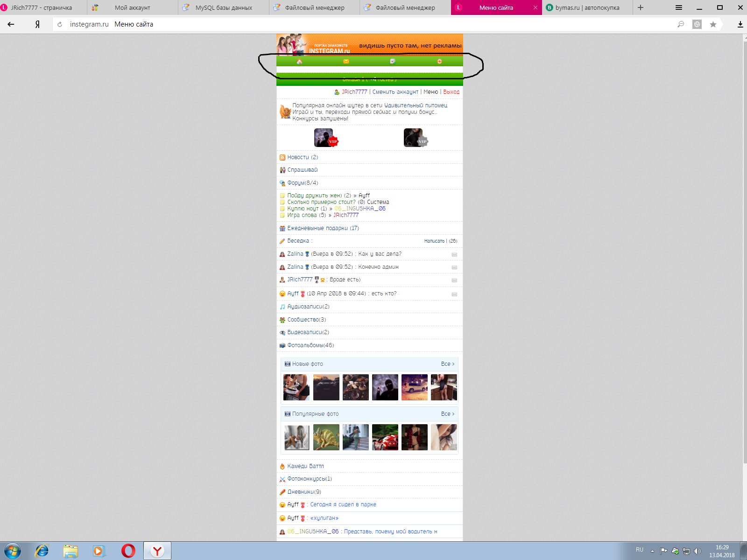Reload the page with the address bar refresh icon
This screenshot has height=560, width=747.
pyautogui.click(x=60, y=24)
